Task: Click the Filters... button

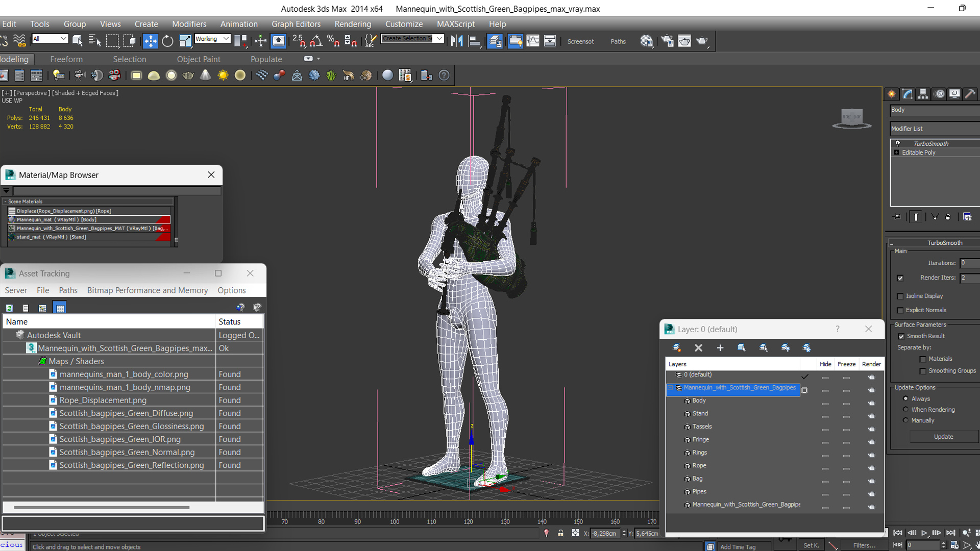Action: pos(864,545)
